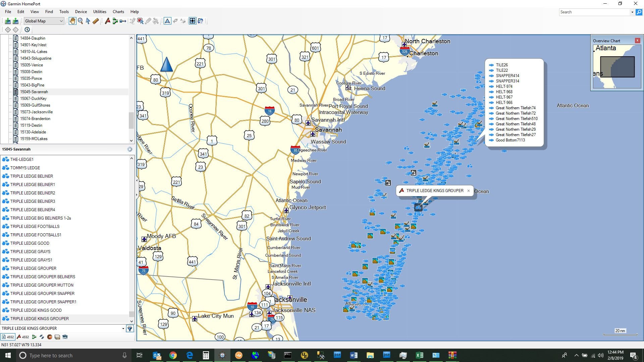Open Word from the Windows taskbar

coord(354,355)
